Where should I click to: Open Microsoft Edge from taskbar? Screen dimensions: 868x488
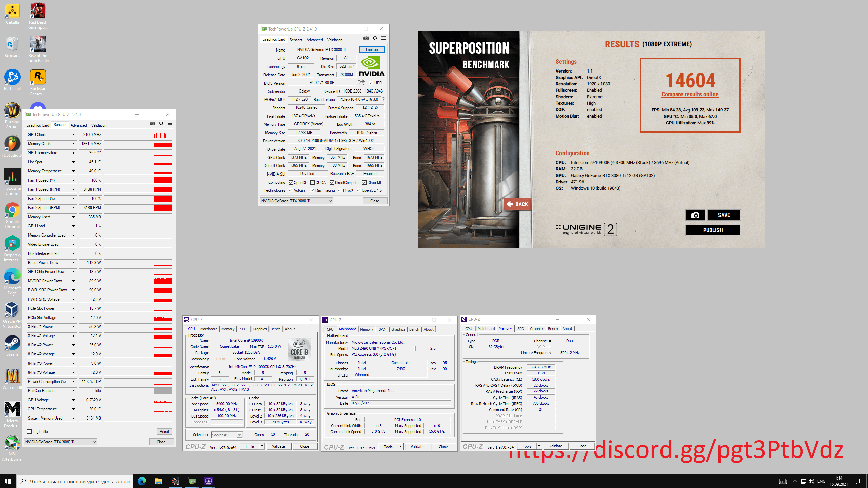point(142,481)
